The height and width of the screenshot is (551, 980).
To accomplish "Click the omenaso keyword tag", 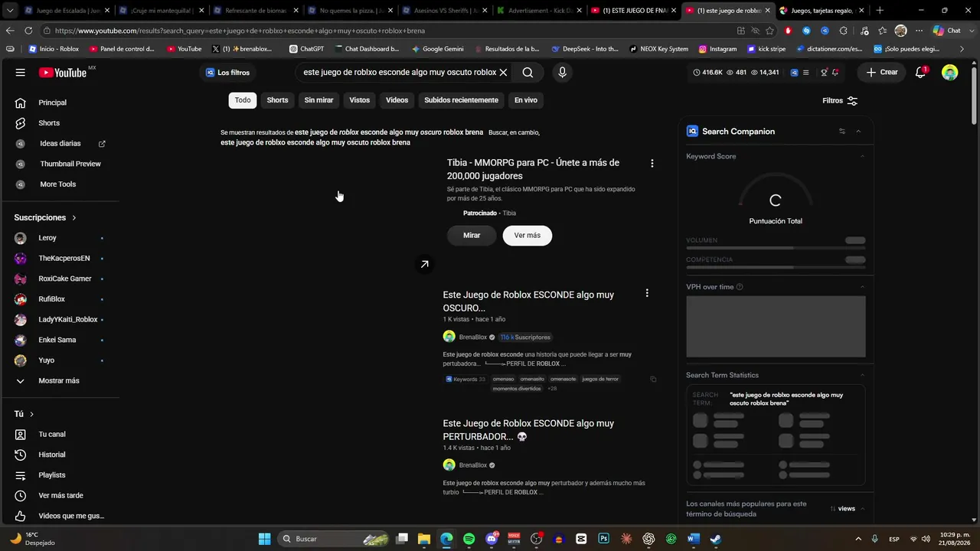I will click(504, 379).
